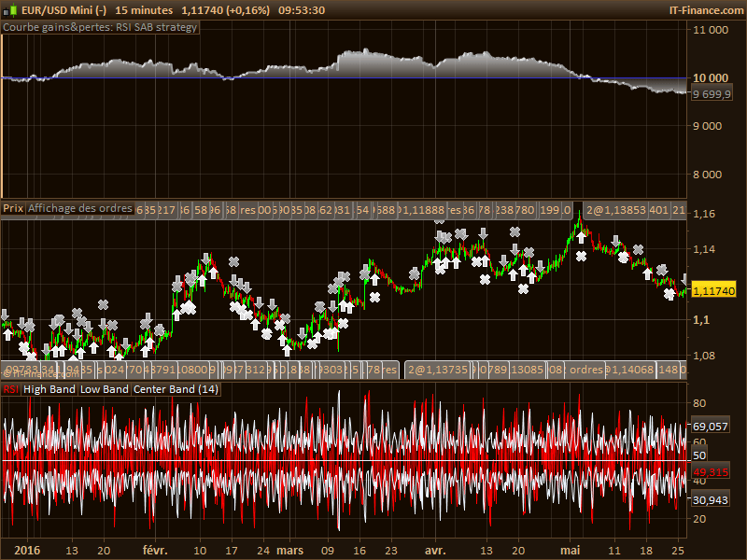Click the grey cross near 17 February
Image resolution: width=747 pixels, height=560 pixels.
[233, 261]
